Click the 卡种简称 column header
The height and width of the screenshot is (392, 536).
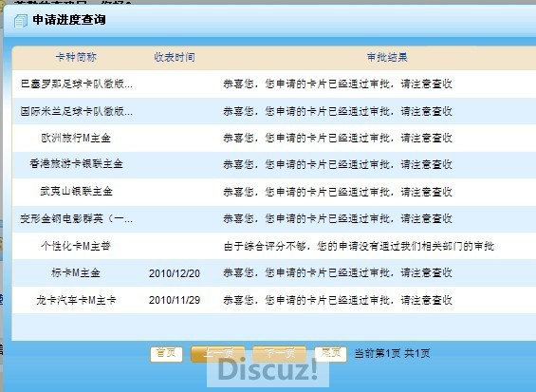(76, 57)
